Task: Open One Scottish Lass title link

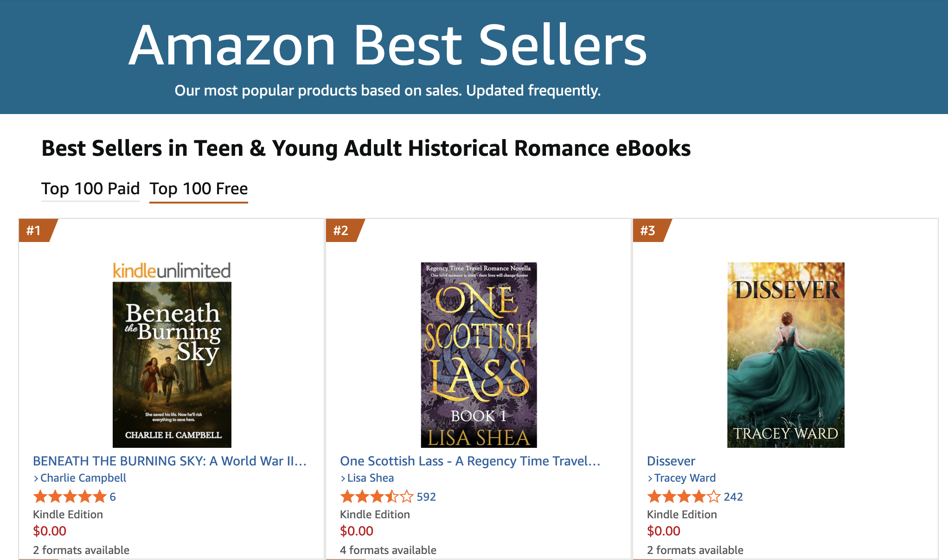Action: tap(470, 461)
